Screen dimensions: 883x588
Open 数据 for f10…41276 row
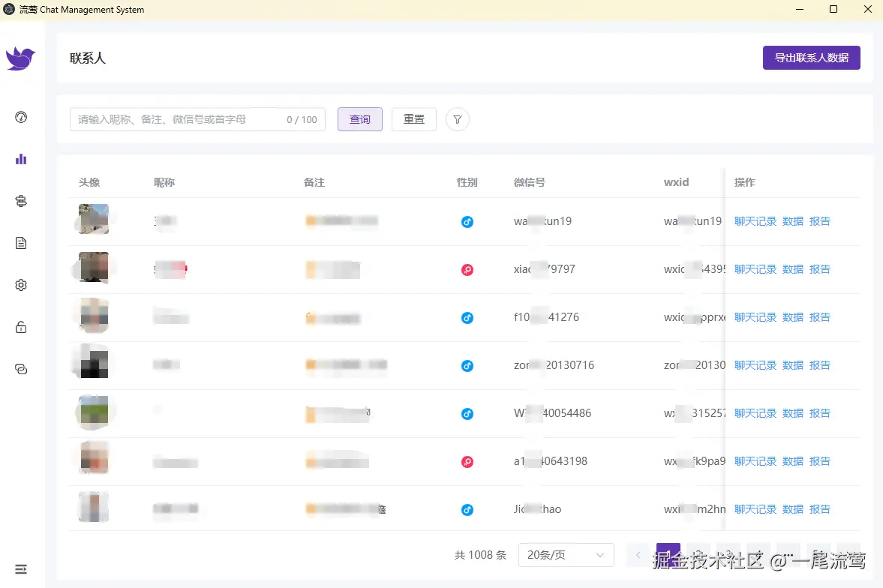pyautogui.click(x=793, y=317)
